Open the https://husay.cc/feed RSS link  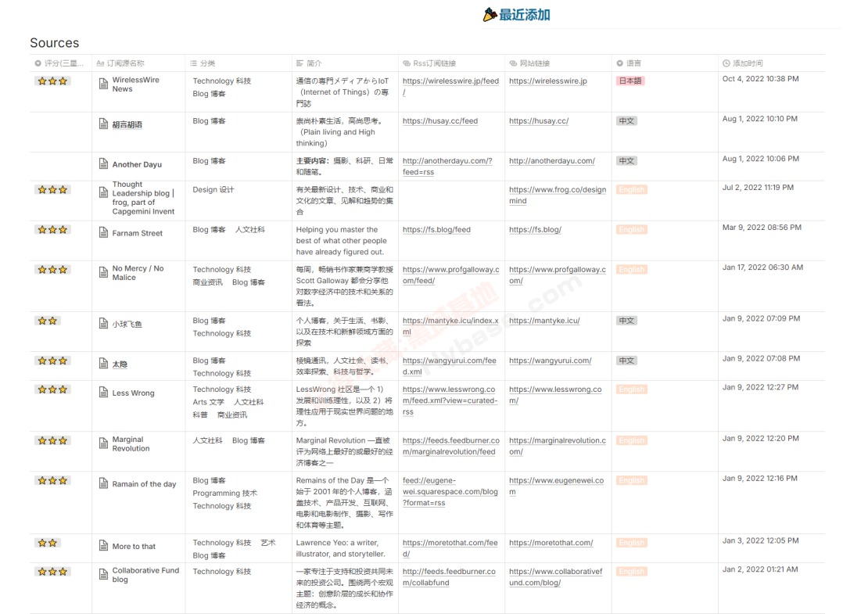[x=440, y=121]
